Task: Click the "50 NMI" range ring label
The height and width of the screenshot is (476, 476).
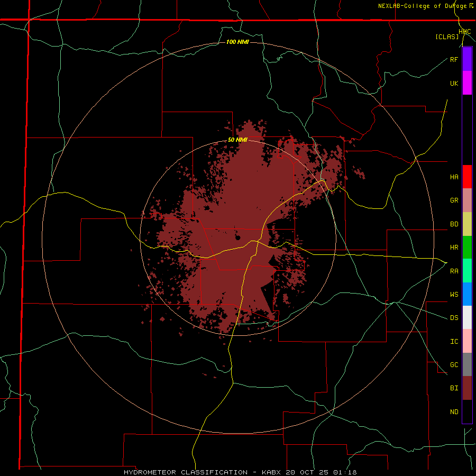Action: point(237,140)
